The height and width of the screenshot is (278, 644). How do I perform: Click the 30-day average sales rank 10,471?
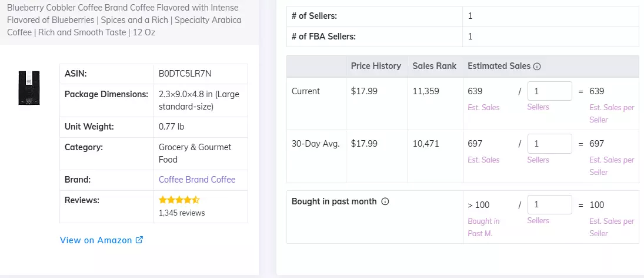[426, 144]
